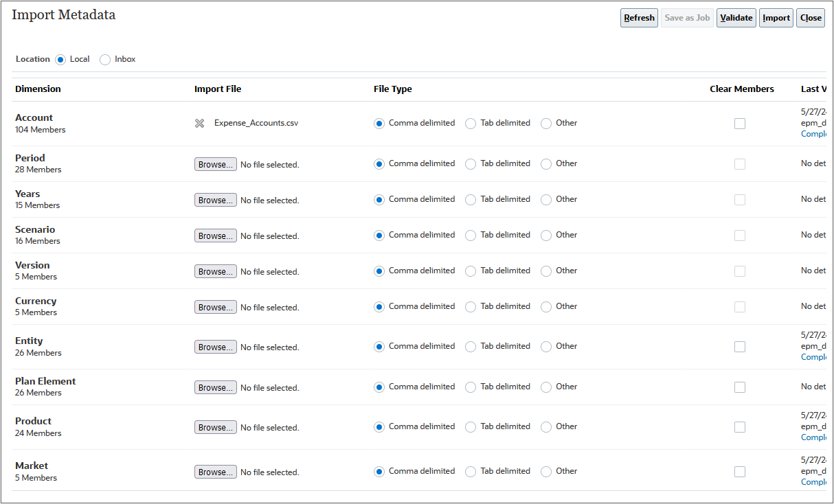Choose Tab delimited for the Market dimension
Screen dimensions: 834x504
pyautogui.click(x=471, y=471)
